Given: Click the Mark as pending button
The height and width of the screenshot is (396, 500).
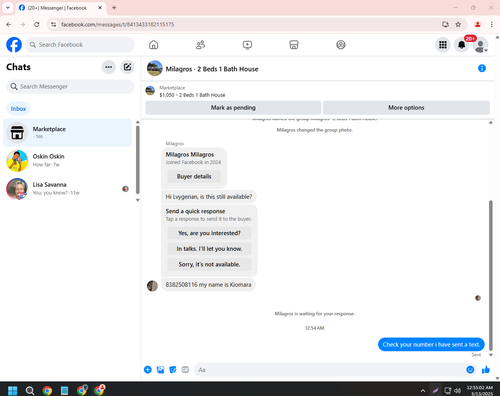Looking at the screenshot, I should [x=233, y=108].
